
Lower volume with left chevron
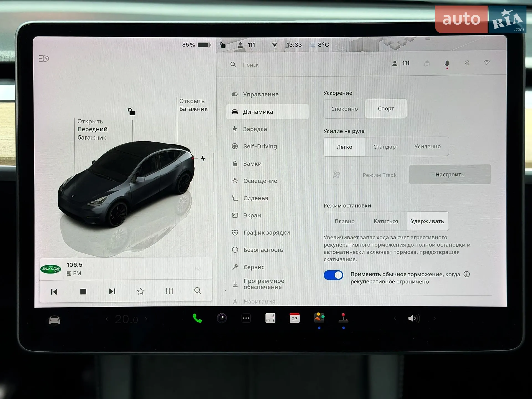tap(395, 318)
